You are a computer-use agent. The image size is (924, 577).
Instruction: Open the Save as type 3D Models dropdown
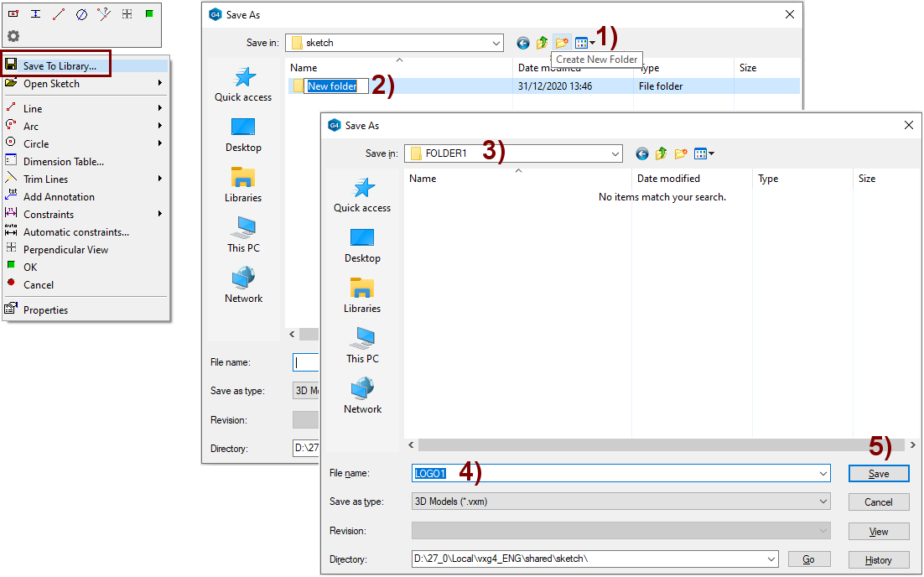tap(620, 502)
